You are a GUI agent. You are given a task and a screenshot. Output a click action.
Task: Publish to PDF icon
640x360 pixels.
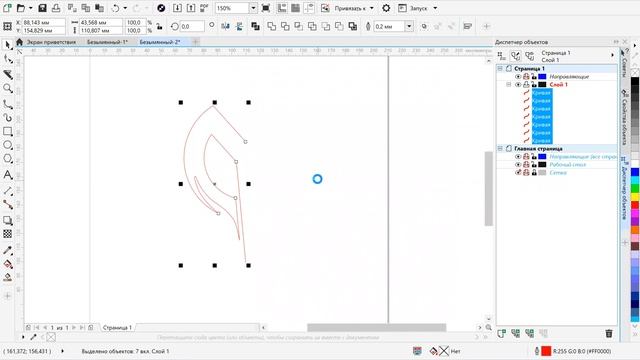pos(204,8)
